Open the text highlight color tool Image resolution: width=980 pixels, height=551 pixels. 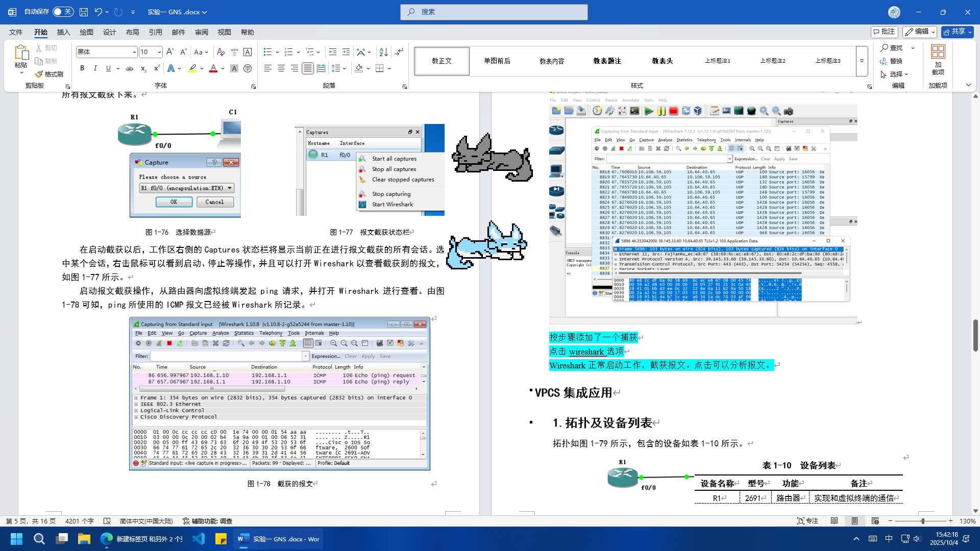pyautogui.click(x=193, y=68)
